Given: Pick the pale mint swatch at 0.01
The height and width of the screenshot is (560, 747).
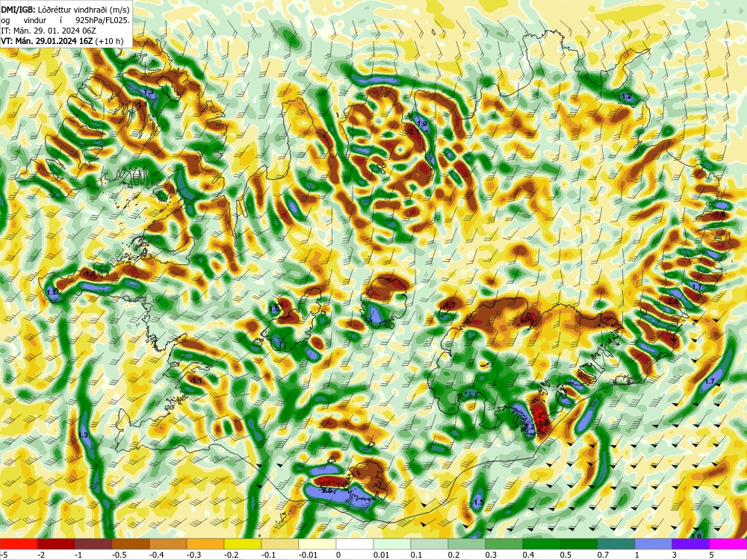Looking at the screenshot, I should (392, 544).
